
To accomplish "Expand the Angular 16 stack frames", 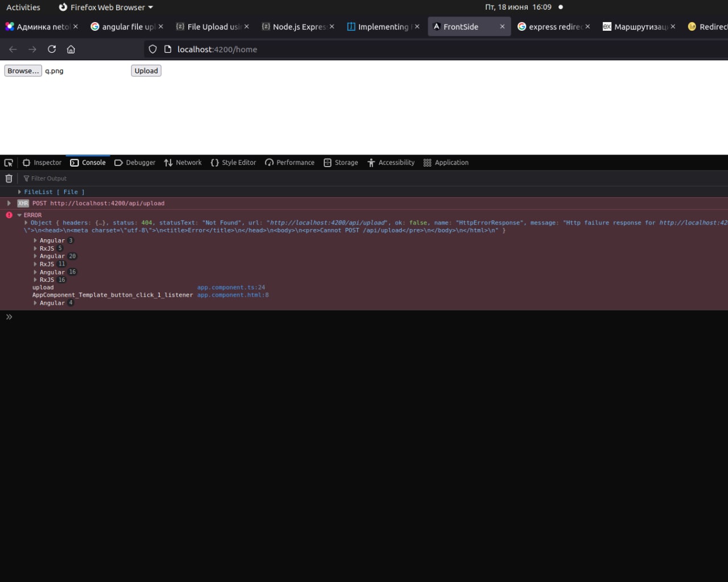I will coord(35,272).
